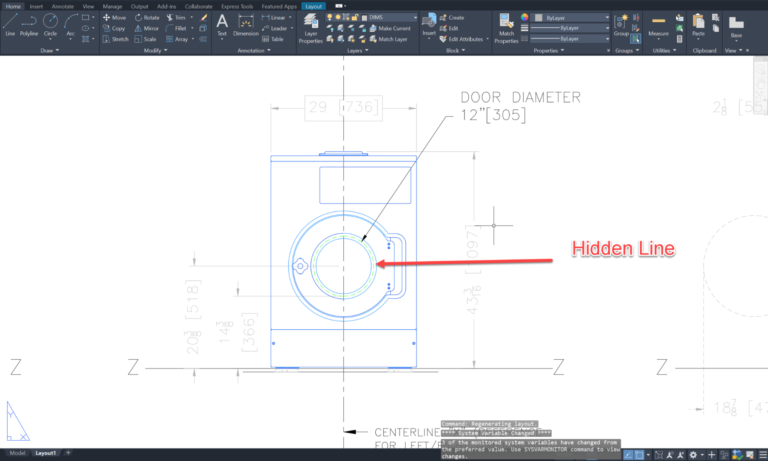Click Create block button
The height and width of the screenshot is (461, 768).
click(452, 17)
